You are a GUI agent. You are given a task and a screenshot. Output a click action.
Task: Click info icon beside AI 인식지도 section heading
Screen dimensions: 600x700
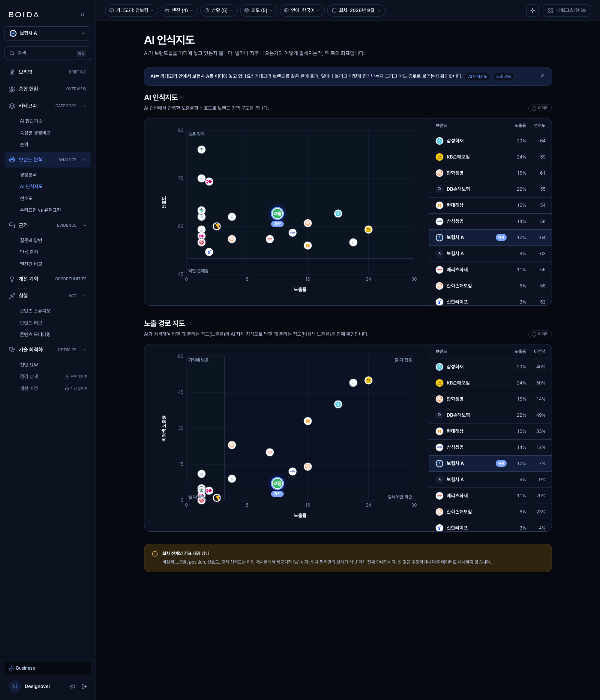coord(182,97)
